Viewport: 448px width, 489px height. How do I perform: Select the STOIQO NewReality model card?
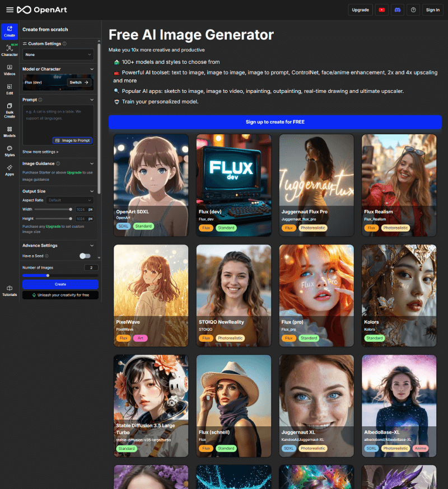(x=234, y=295)
